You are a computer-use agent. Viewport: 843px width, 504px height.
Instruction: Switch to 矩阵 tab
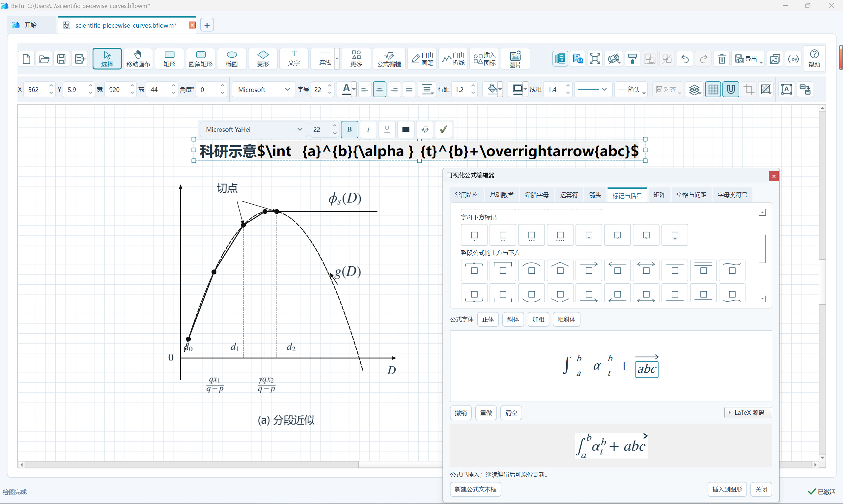tap(659, 195)
